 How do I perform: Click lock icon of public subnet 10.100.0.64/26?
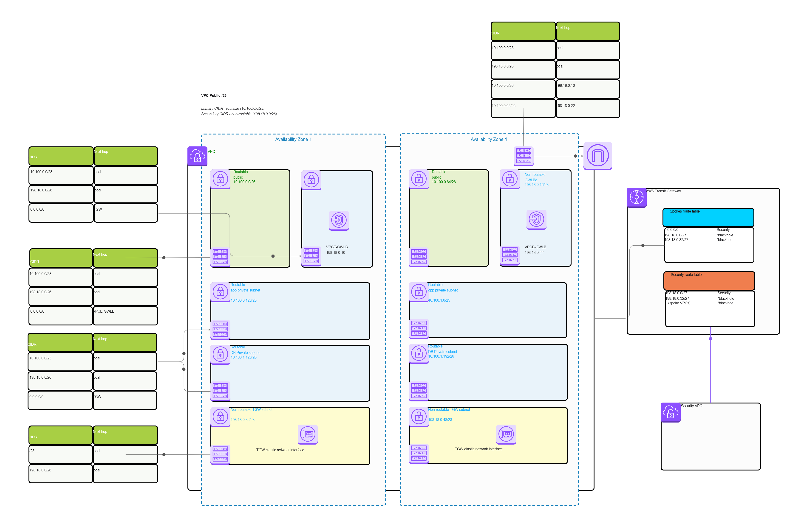pyautogui.click(x=419, y=179)
